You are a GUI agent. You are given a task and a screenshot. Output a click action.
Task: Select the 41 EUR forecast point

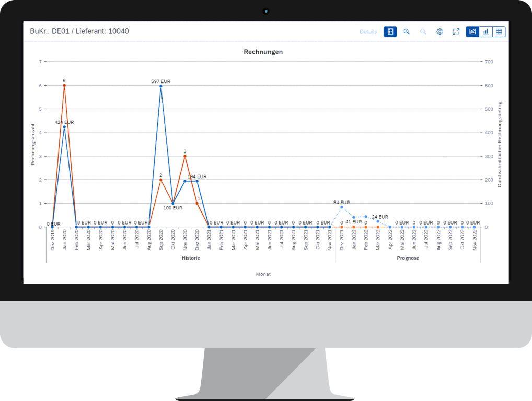pos(354,217)
